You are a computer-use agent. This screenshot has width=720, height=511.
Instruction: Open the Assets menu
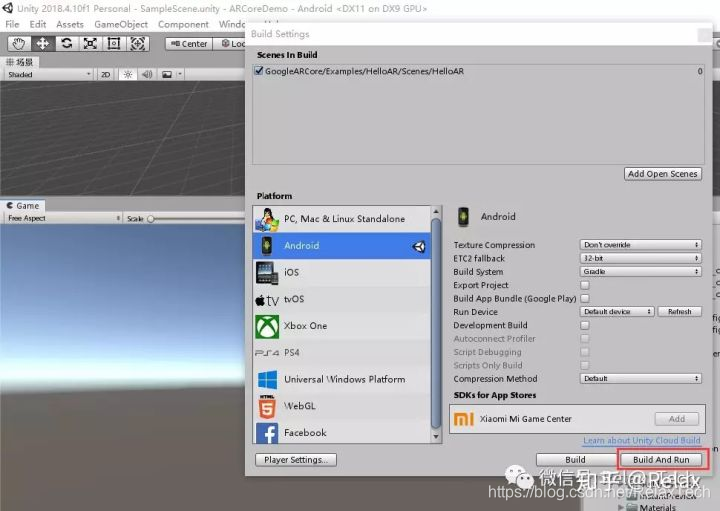coord(70,24)
